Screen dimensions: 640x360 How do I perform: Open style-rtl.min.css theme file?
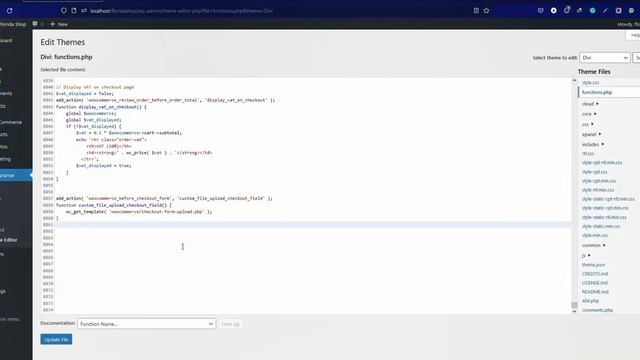pyautogui.click(x=598, y=190)
